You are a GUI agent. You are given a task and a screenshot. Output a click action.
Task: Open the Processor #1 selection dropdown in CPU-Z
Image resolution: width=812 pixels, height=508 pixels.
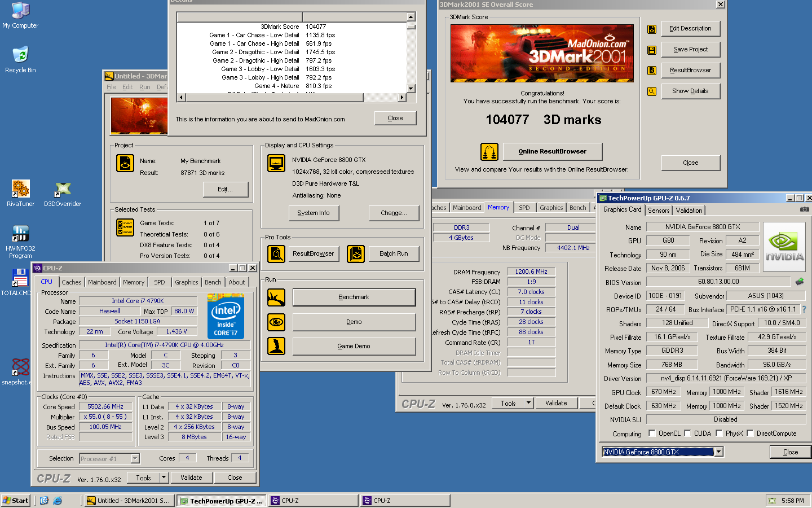point(135,459)
